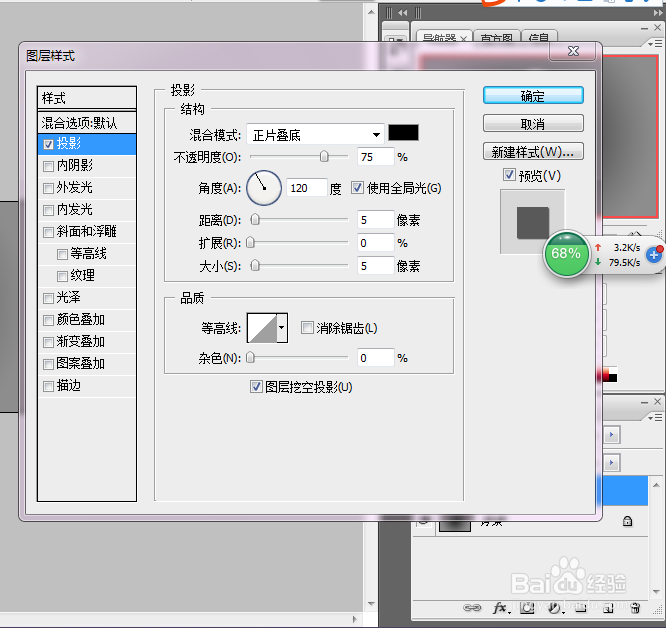Switch to the 直方图 Histogram tab
The image size is (666, 628).
[x=496, y=38]
